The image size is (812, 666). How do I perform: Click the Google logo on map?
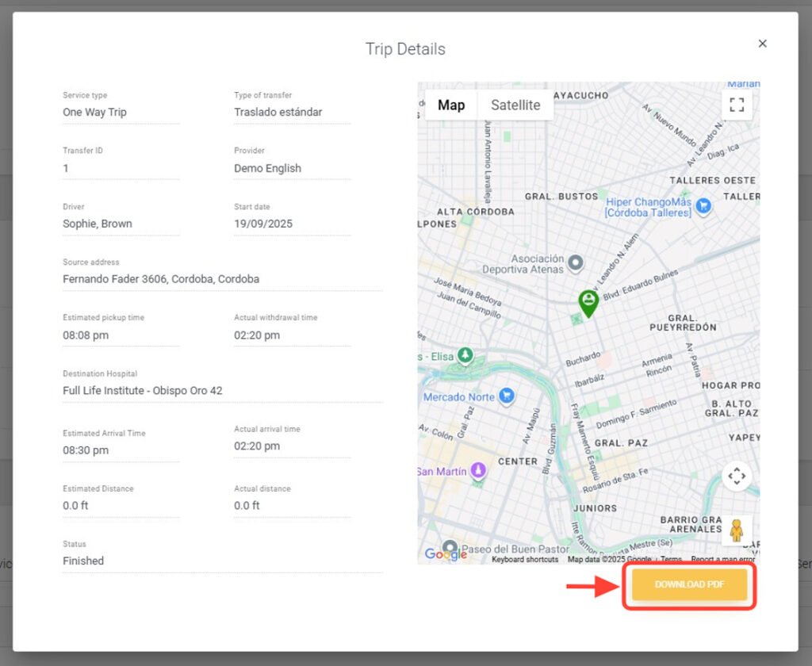pyautogui.click(x=445, y=554)
